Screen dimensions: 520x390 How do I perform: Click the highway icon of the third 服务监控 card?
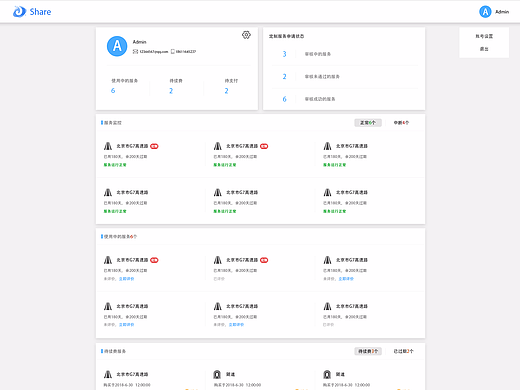[x=327, y=146]
